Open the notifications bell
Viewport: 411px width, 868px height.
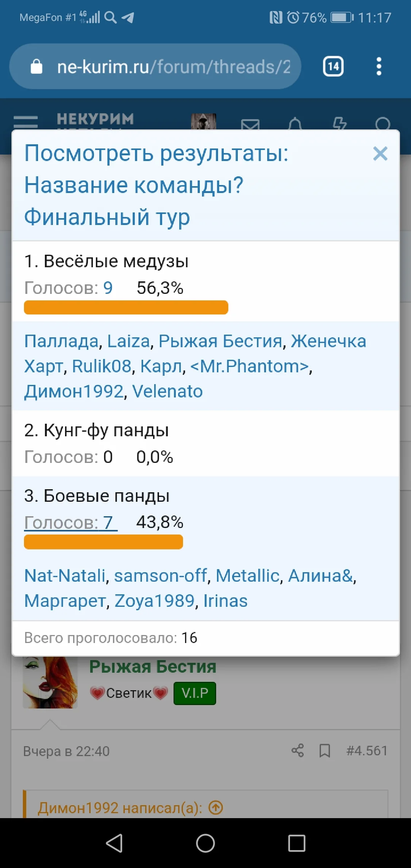[295, 124]
